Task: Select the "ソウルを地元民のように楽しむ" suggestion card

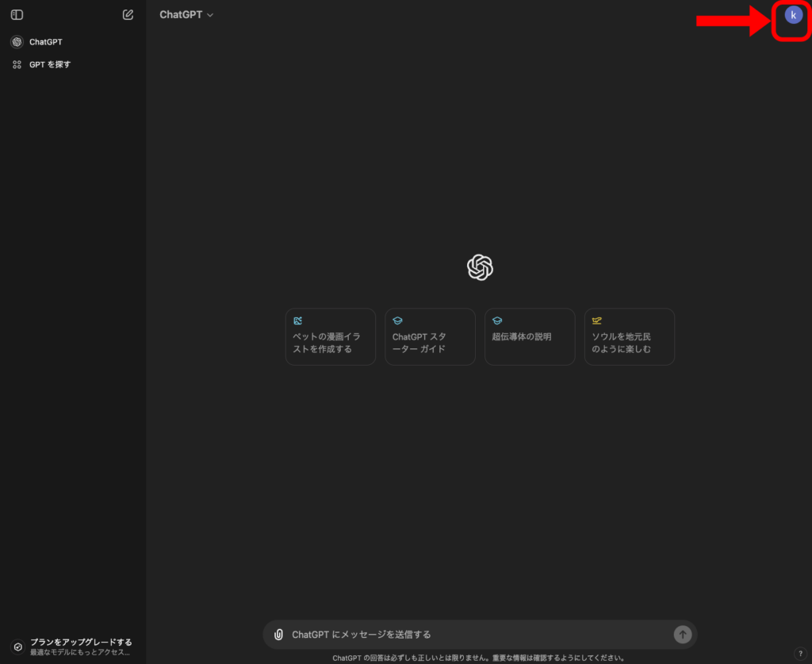Action: click(630, 337)
